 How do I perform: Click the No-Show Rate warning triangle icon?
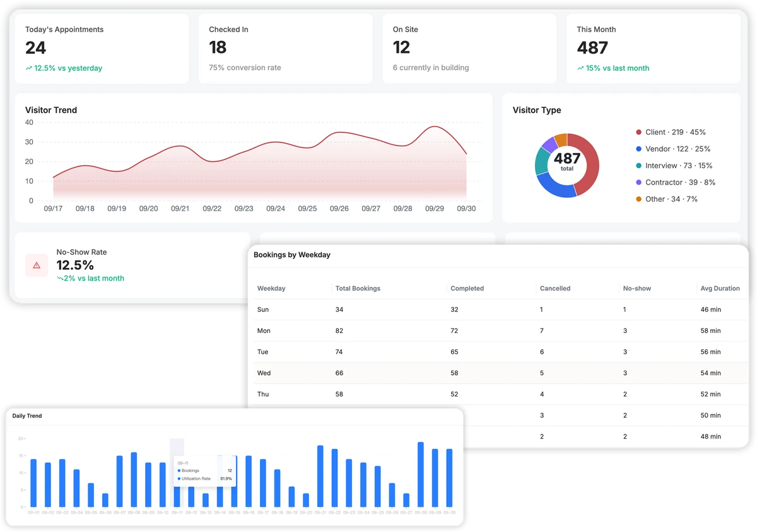tap(37, 265)
